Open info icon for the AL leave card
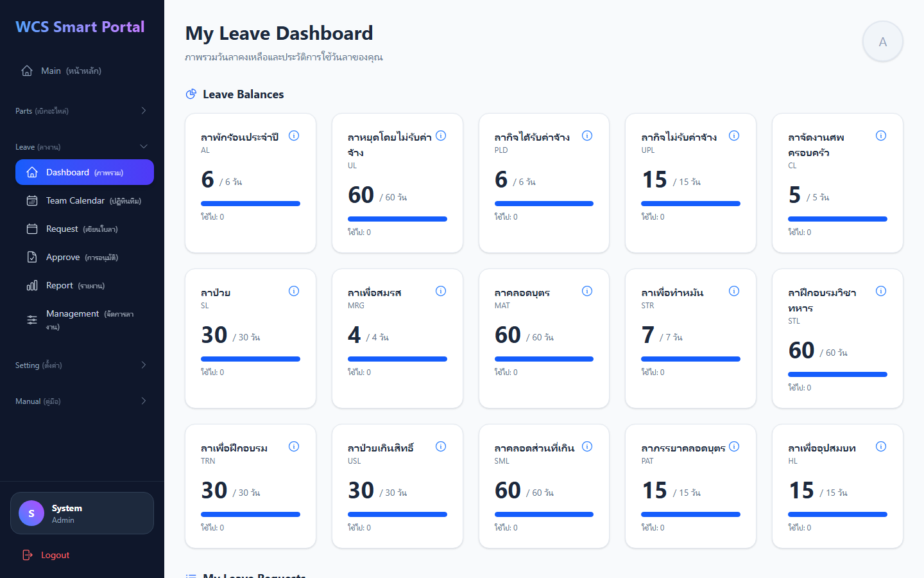Viewport: 924px width, 578px height. click(x=294, y=136)
